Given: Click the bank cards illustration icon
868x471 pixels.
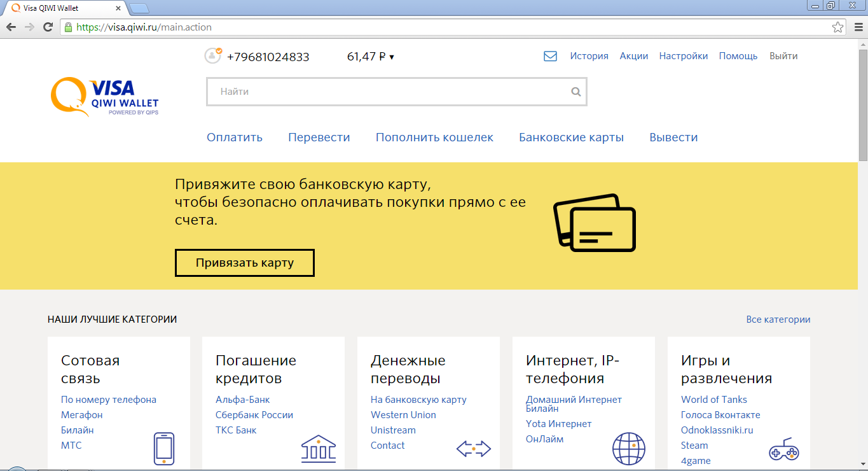Looking at the screenshot, I should pyautogui.click(x=595, y=222).
